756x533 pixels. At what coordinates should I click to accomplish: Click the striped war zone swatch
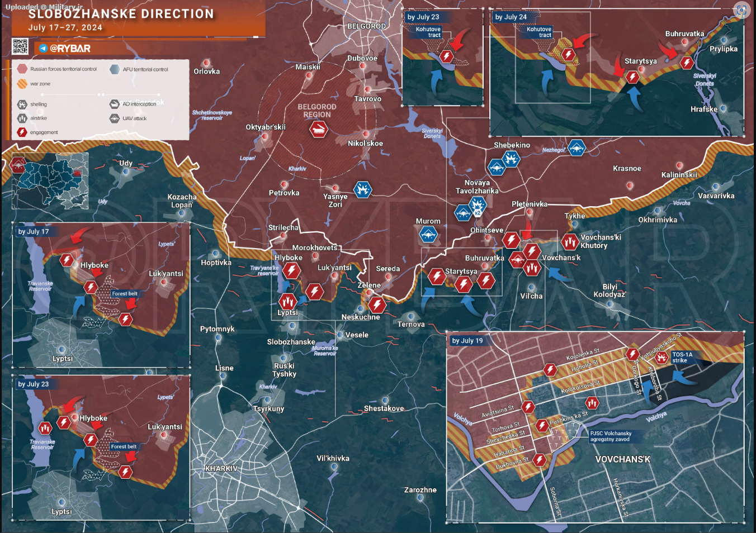22,84
